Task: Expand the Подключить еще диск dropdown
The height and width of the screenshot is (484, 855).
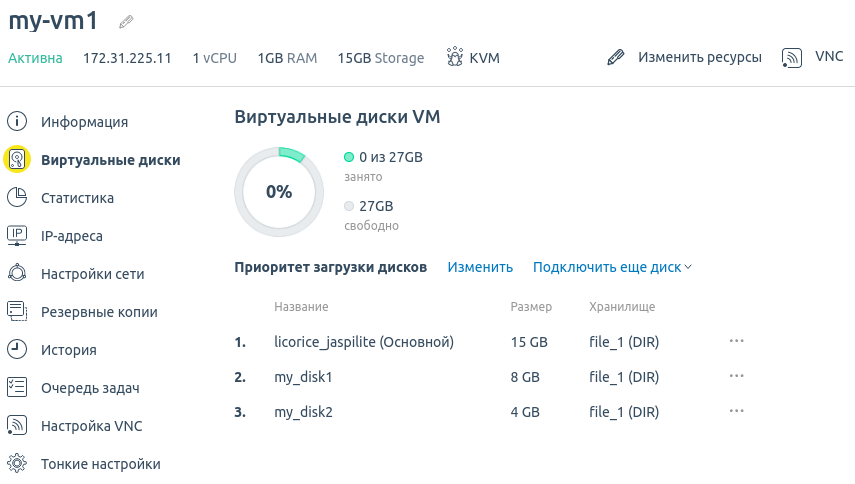Action: click(x=612, y=267)
